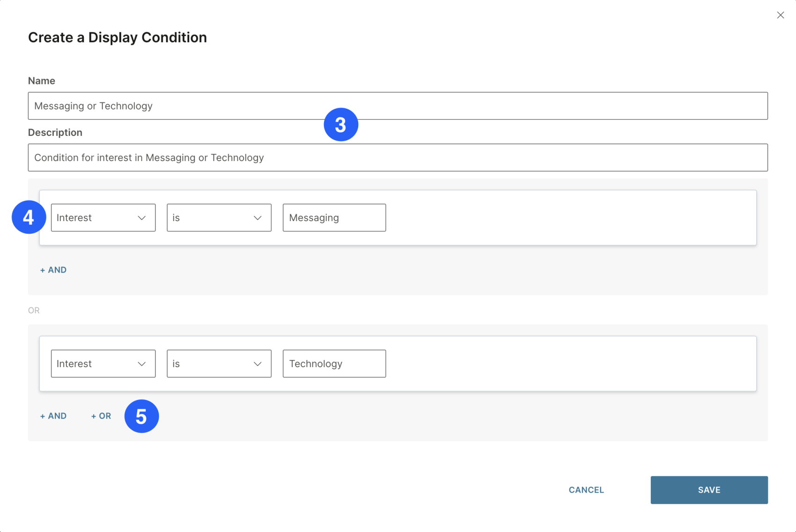796x532 pixels.
Task: Click the chevron on the 'is' operator dropdown
Action: 258,217
